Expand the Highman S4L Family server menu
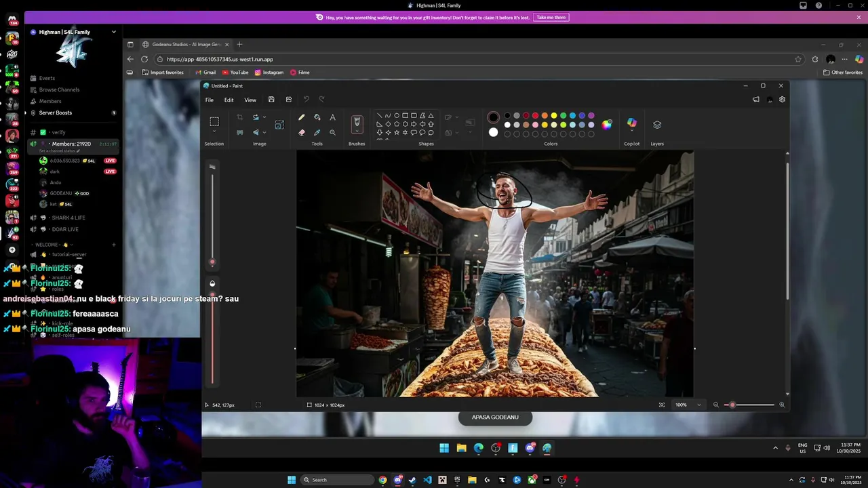The height and width of the screenshot is (488, 868). coord(113,32)
